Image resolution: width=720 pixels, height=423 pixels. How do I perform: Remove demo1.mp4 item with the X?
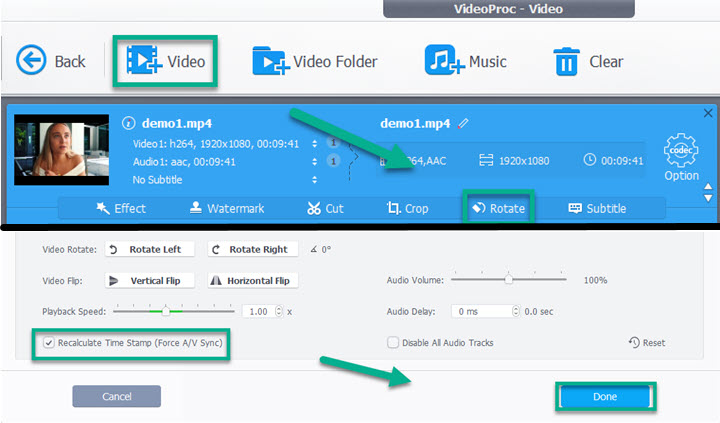pyautogui.click(x=708, y=113)
